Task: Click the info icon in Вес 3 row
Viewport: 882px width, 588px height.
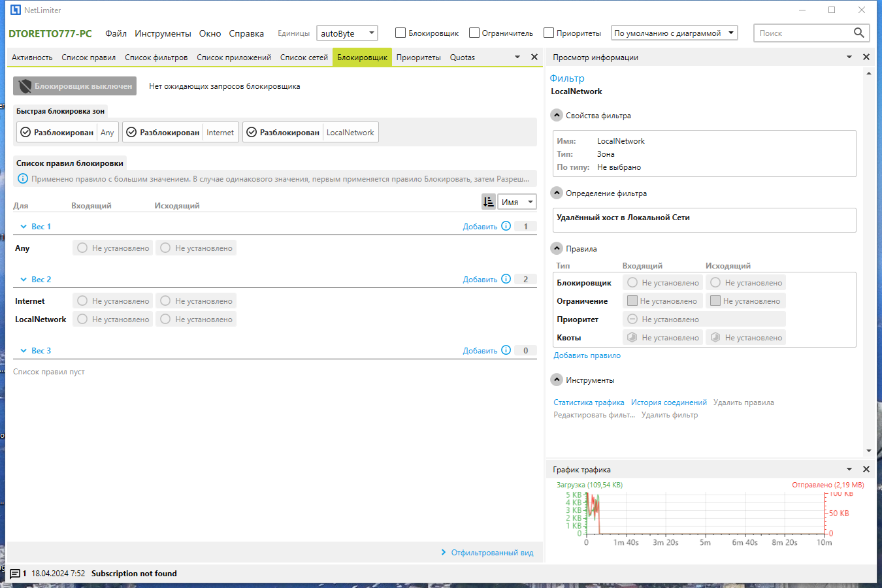Action: pos(506,350)
